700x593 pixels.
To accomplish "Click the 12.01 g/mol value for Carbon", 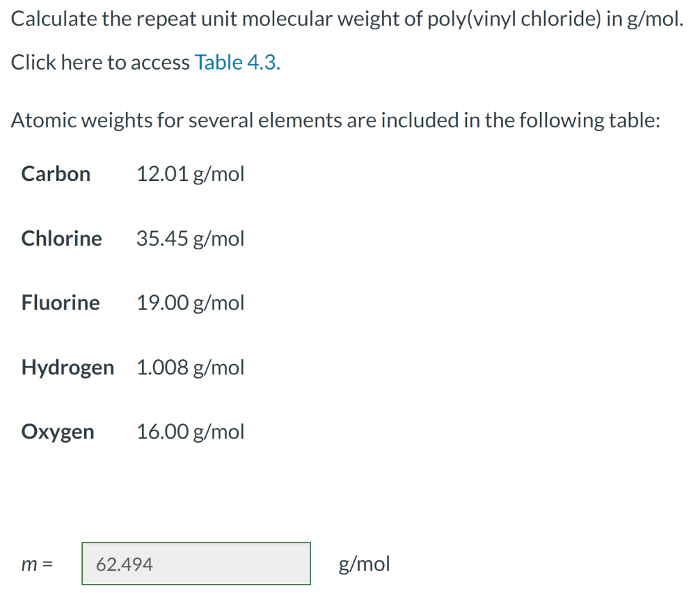I will (190, 174).
